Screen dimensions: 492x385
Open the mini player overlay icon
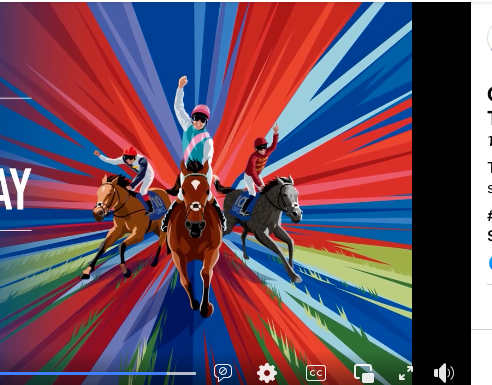click(x=363, y=373)
